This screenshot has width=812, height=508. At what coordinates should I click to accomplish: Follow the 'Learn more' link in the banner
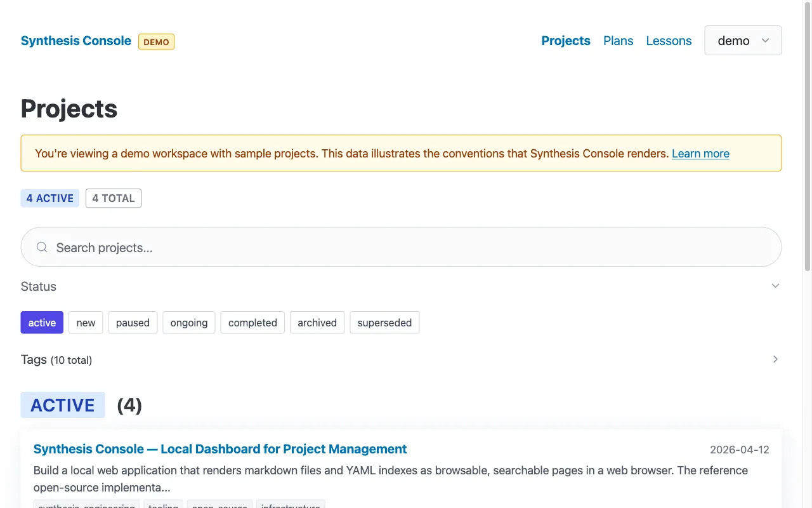pos(700,153)
